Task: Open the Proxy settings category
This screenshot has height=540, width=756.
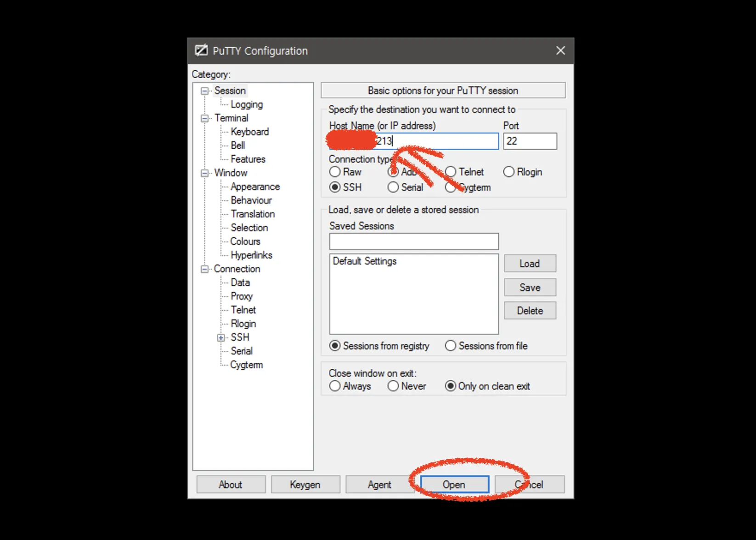Action: [x=242, y=296]
